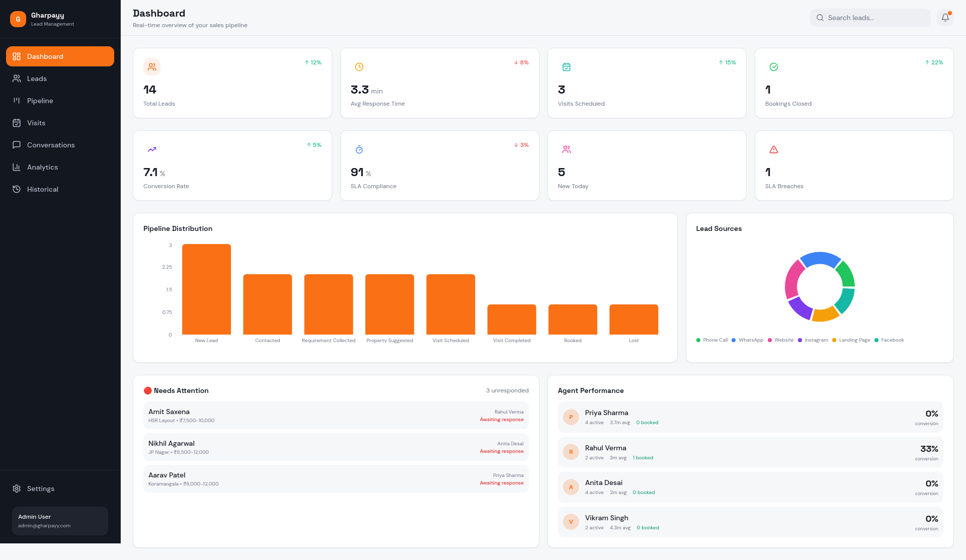This screenshot has height=560, width=966.
Task: Open Conversations from the sidebar
Action: (60, 145)
